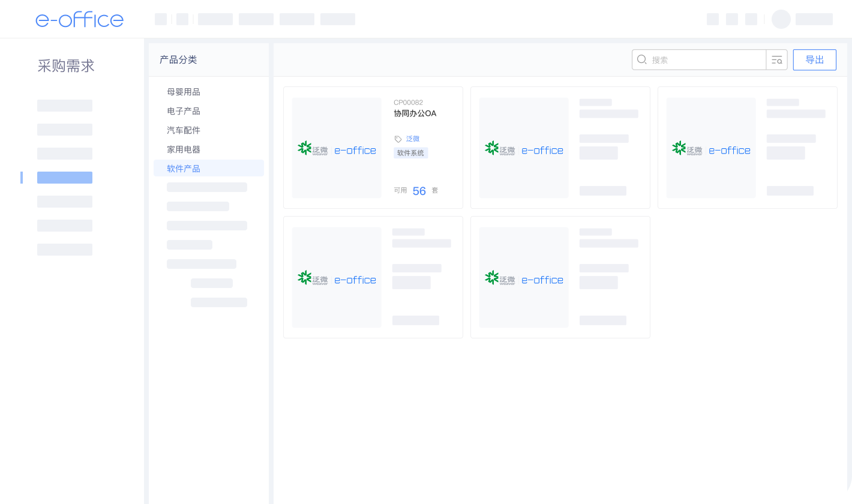Click the 泛微 brand link
Viewport: 852px width, 504px height.
click(413, 139)
